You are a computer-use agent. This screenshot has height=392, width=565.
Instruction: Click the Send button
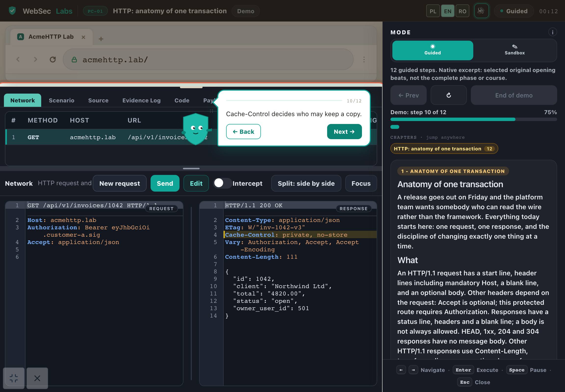point(165,183)
